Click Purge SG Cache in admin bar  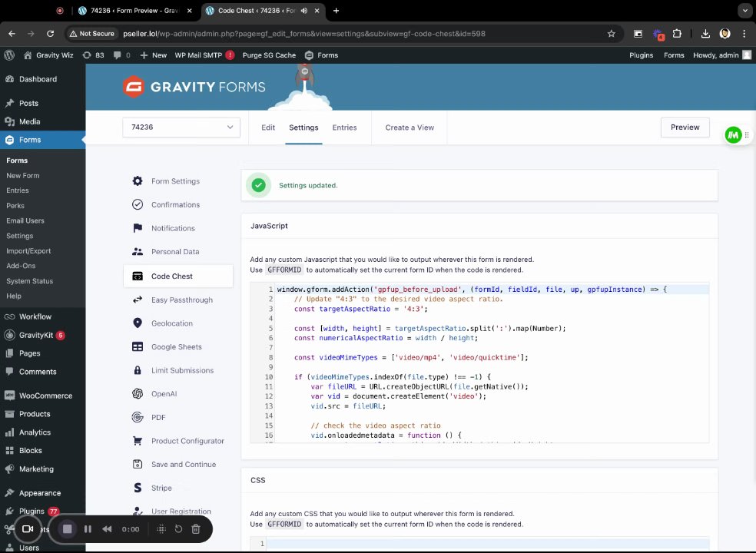click(x=269, y=55)
